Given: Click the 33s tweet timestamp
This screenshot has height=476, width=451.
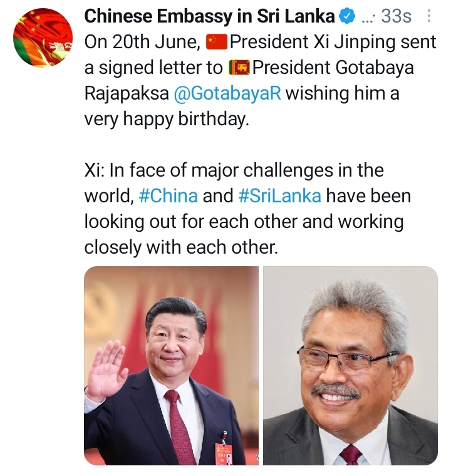Looking at the screenshot, I should point(397,16).
